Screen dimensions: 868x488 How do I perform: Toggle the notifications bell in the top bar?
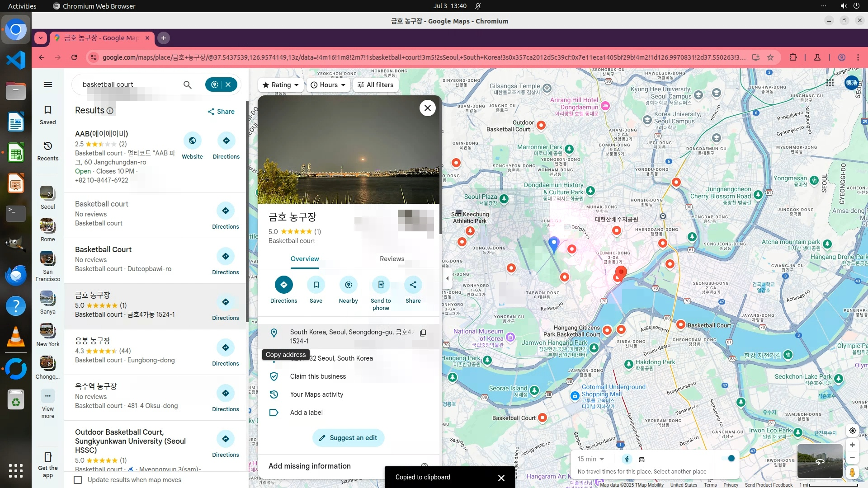click(x=478, y=6)
